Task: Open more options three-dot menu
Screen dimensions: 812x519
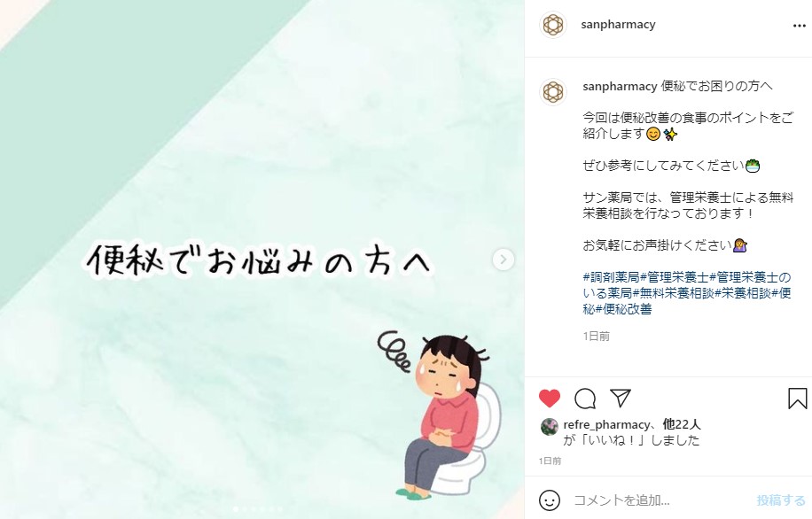Action: (799, 26)
